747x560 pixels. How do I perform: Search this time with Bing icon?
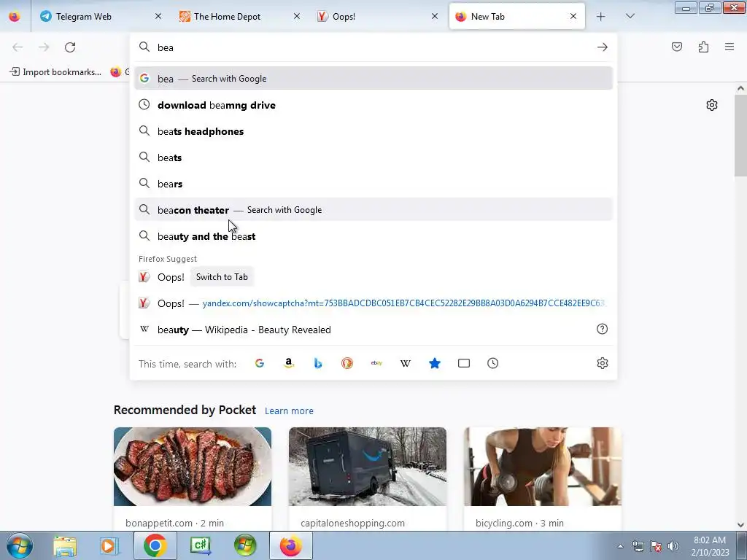(318, 363)
